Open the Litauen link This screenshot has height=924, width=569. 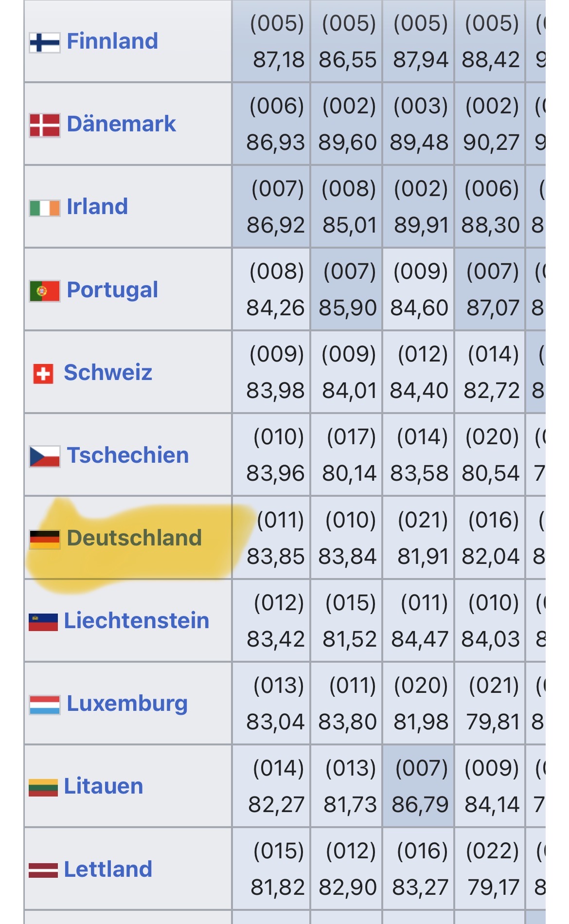coord(104,786)
